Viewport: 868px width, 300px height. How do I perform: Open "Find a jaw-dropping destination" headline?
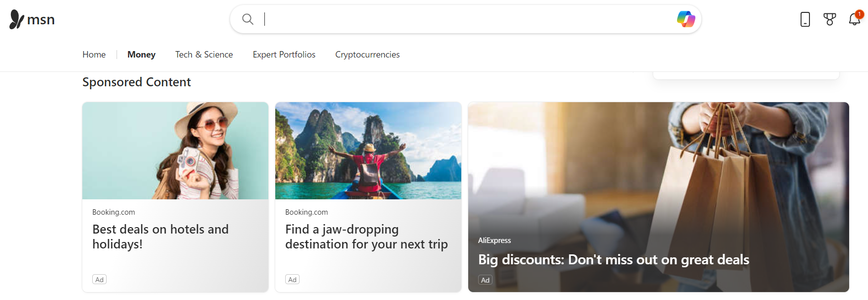366,237
